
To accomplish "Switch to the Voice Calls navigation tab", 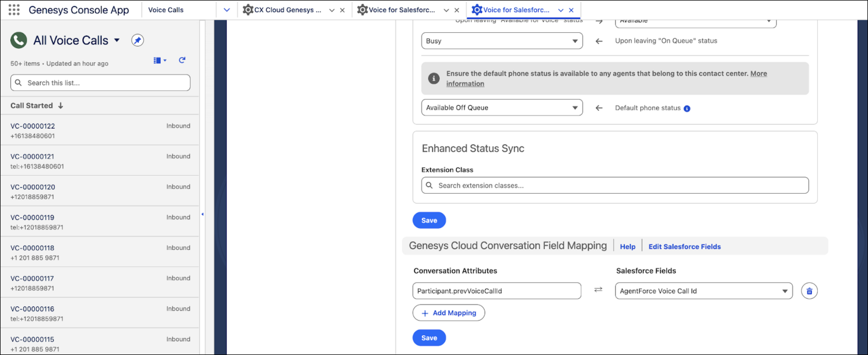I will point(166,10).
